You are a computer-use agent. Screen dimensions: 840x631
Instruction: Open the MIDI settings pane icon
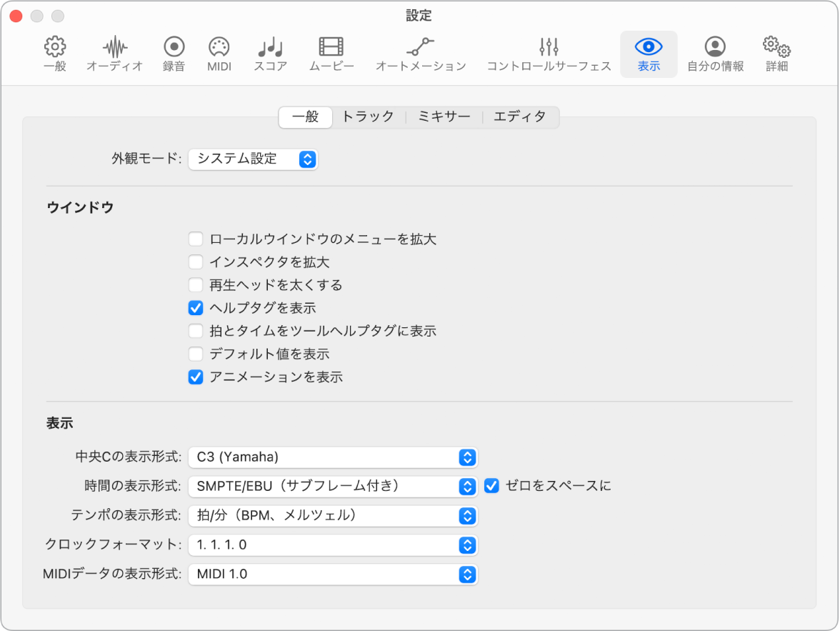(218, 54)
